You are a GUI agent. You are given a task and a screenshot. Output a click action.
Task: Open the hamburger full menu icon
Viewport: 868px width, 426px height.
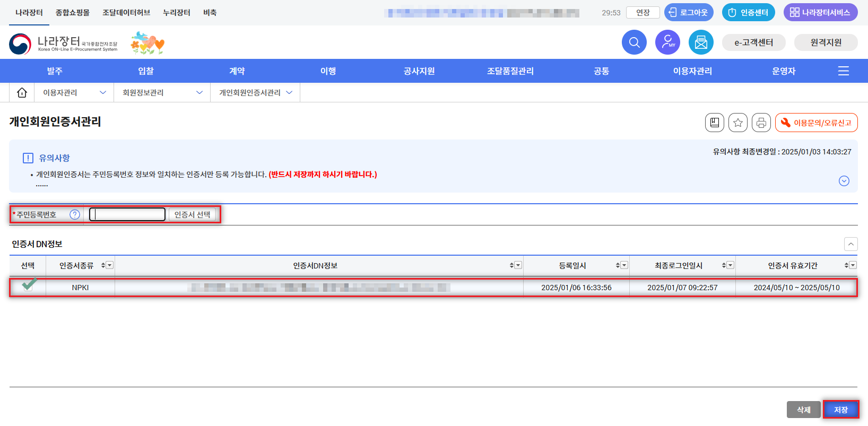pos(844,71)
